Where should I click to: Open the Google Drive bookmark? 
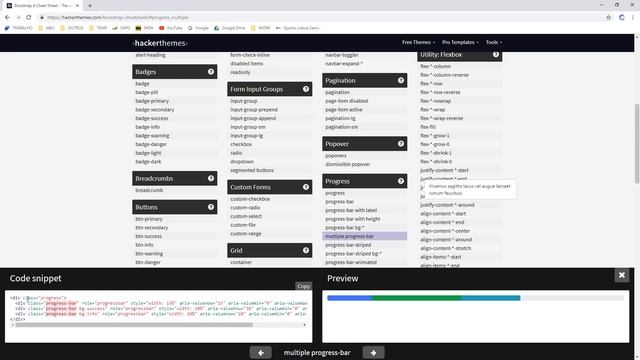point(229,28)
